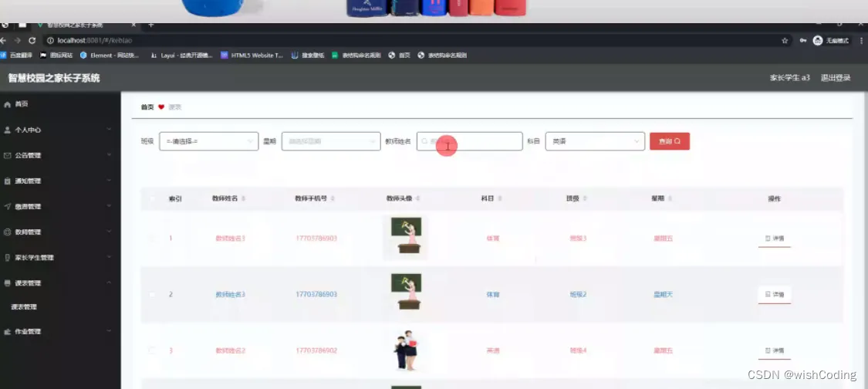Close the 智慧校园之家长子系统 browser tab
The image size is (868, 389).
tap(134, 25)
